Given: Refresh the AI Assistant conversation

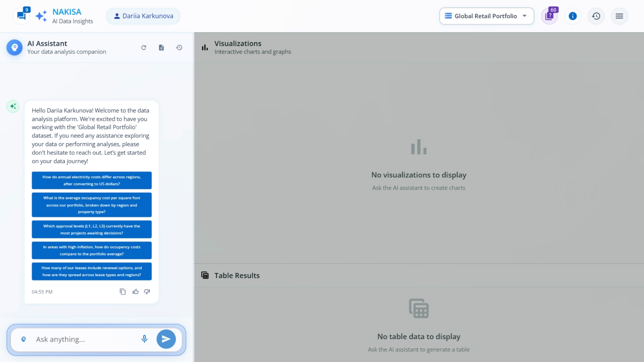Looking at the screenshot, I should pyautogui.click(x=144, y=48).
